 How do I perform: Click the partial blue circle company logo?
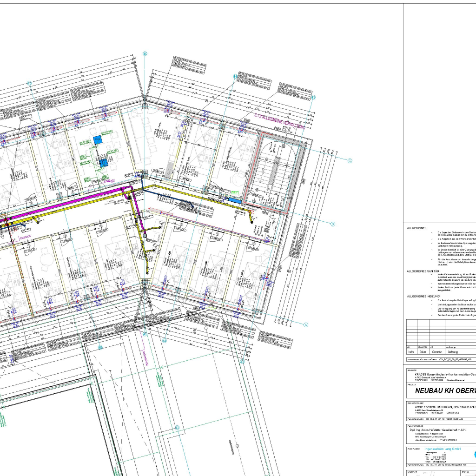click(475, 455)
